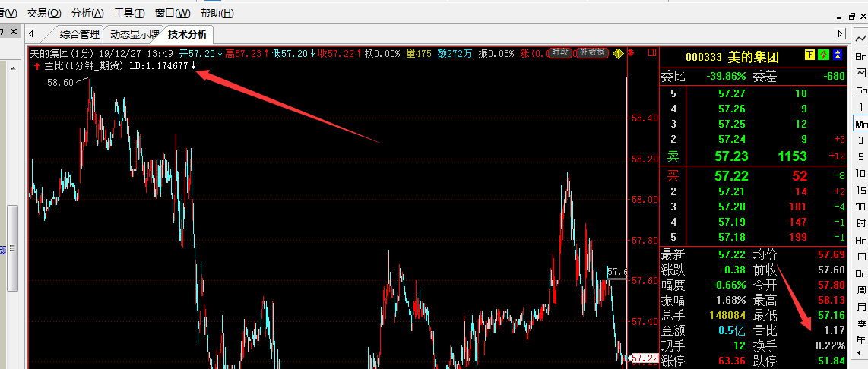Click the left panel vertical scrollbar

tap(12, 248)
